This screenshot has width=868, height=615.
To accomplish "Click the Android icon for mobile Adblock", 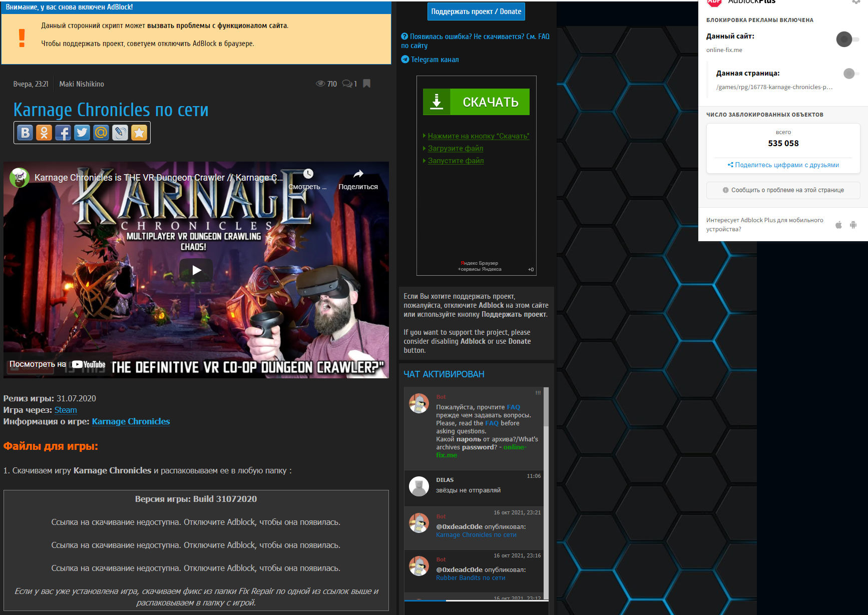I will point(853,225).
